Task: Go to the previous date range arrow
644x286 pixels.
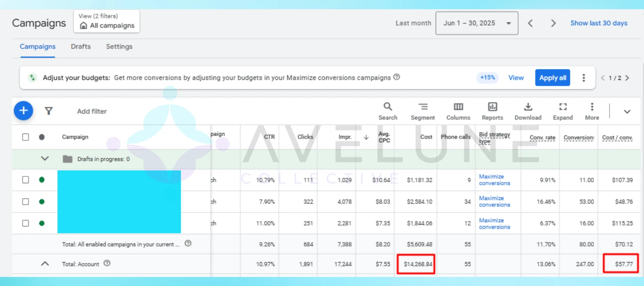Action: 530,23
